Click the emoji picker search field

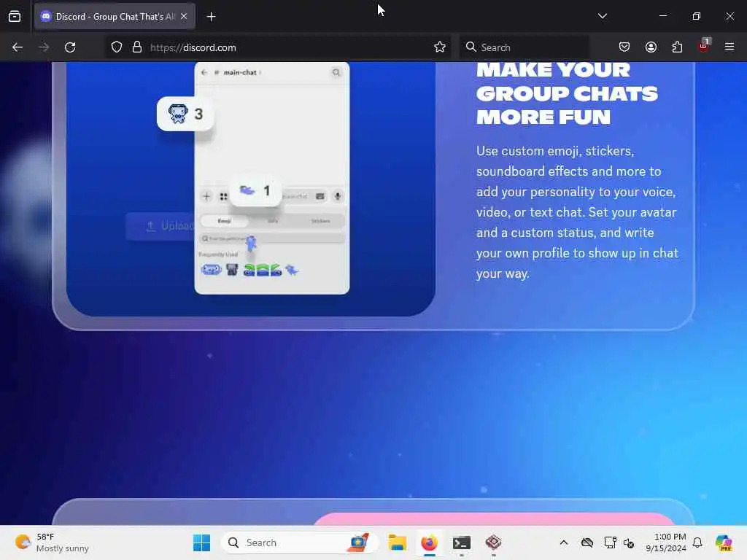point(272,238)
